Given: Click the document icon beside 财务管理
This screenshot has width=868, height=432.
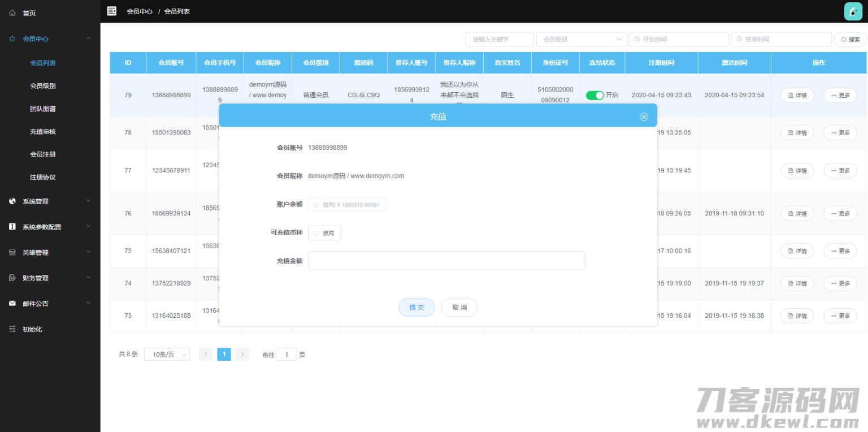Looking at the screenshot, I should point(12,278).
